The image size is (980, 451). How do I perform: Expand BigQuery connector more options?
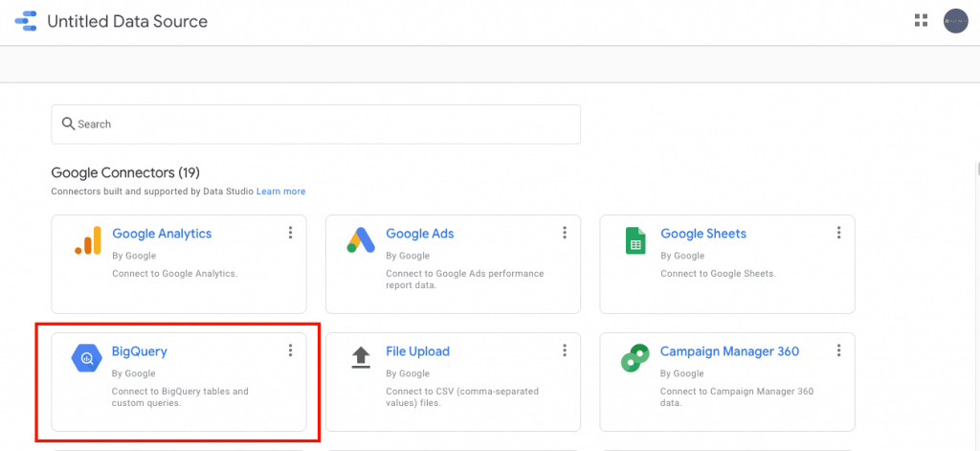tap(290, 350)
